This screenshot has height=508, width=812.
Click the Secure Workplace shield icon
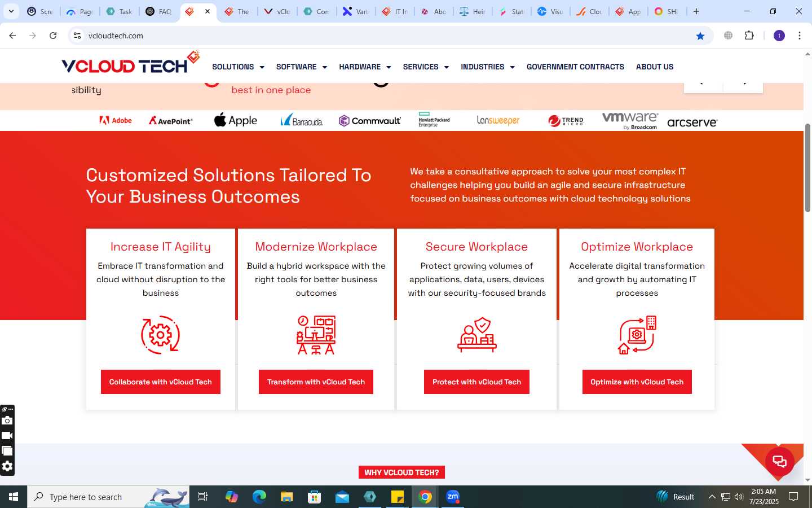click(x=477, y=335)
